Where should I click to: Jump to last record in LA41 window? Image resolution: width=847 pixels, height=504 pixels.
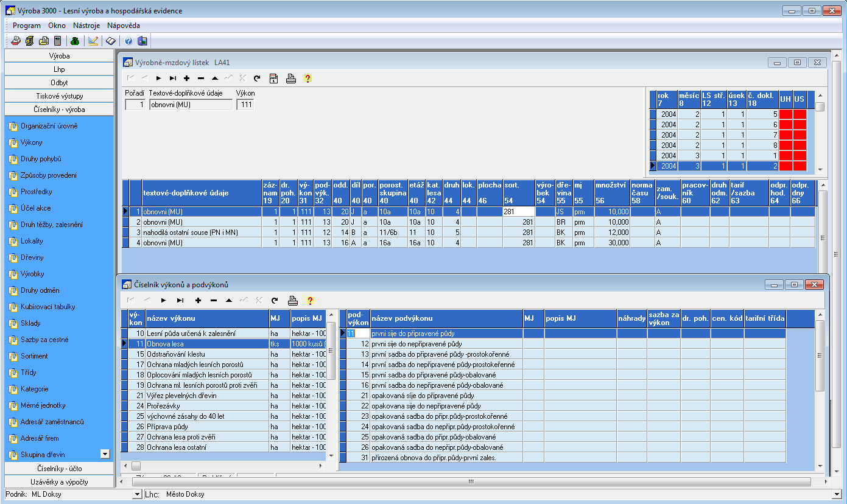pyautogui.click(x=172, y=79)
